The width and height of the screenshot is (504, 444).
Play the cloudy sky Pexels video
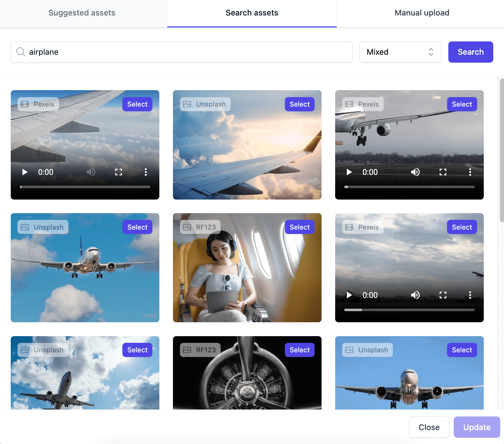click(349, 295)
